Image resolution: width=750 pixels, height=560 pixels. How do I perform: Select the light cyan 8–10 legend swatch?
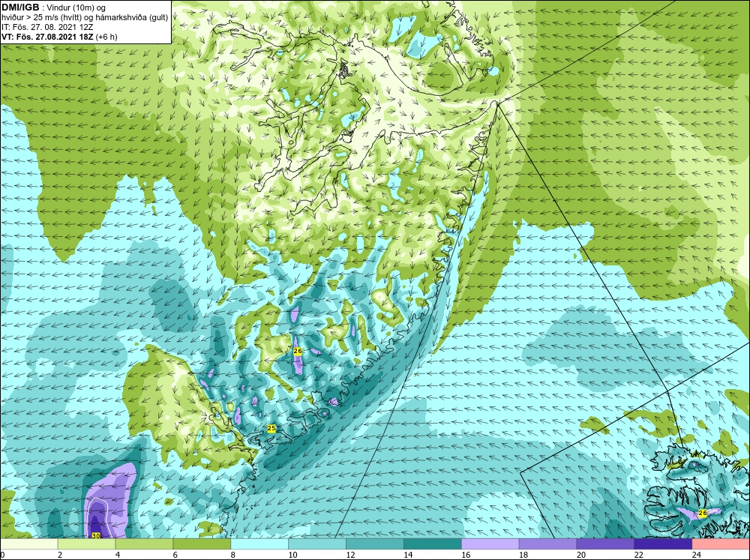coord(259,544)
